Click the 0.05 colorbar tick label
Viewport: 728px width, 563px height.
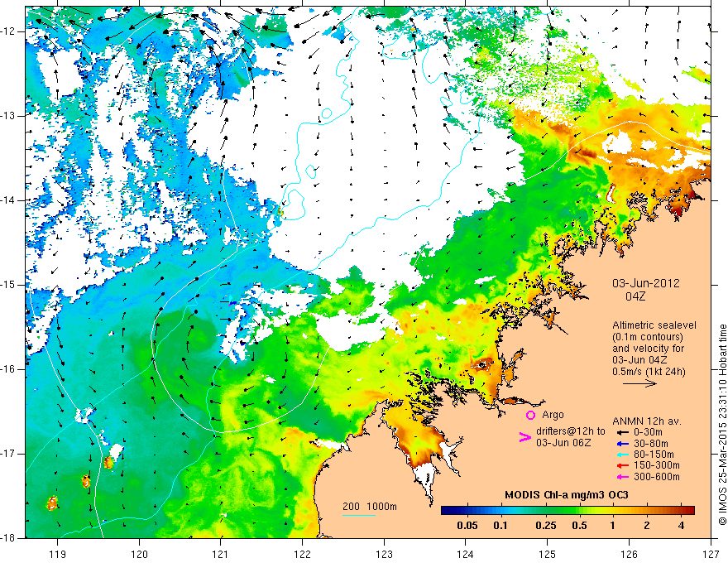click(467, 526)
